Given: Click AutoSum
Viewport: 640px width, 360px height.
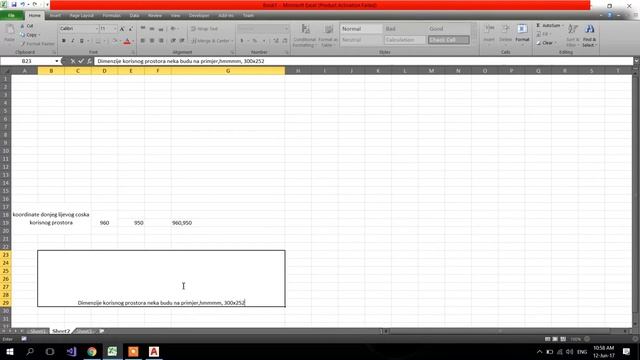Looking at the screenshot, I should point(548,25).
